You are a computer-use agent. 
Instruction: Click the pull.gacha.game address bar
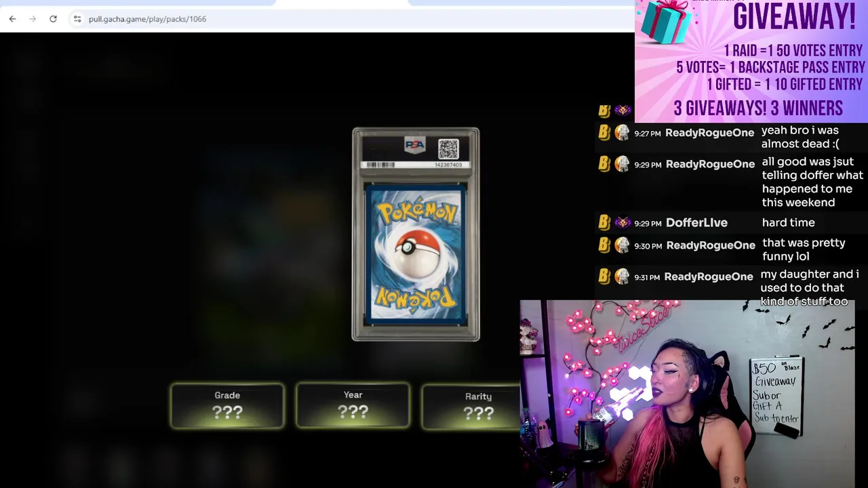pyautogui.click(x=353, y=19)
